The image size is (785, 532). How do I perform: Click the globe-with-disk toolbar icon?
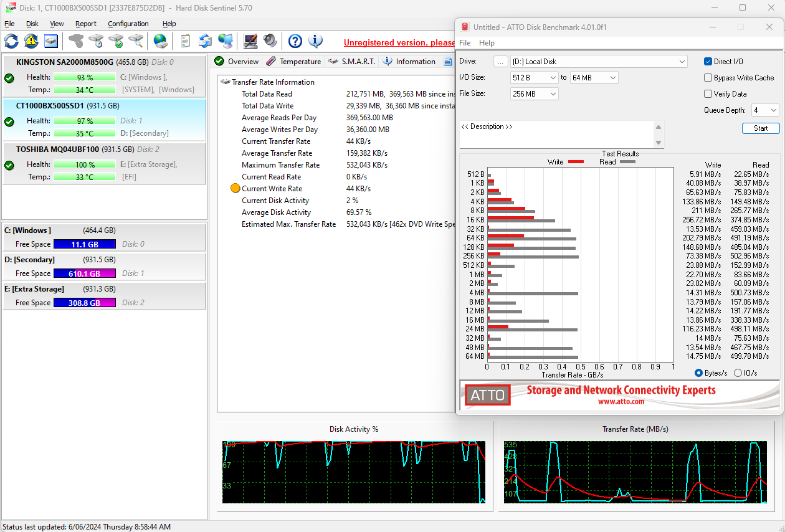161,41
